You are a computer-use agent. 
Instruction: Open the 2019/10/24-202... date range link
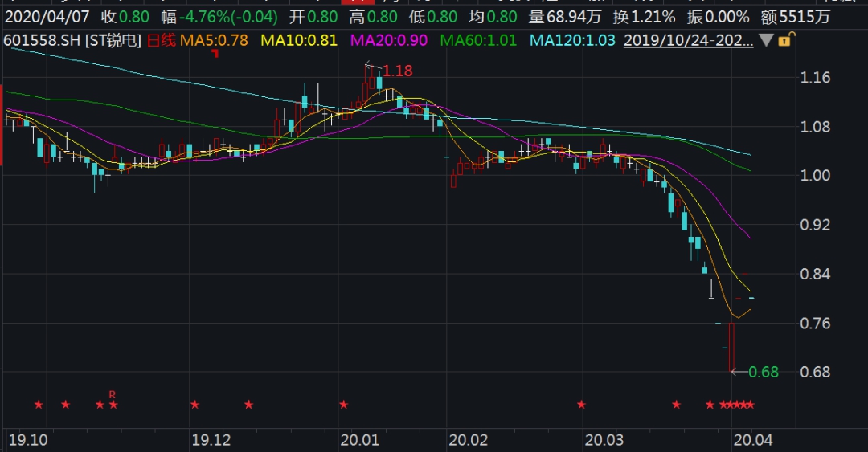[688, 40]
